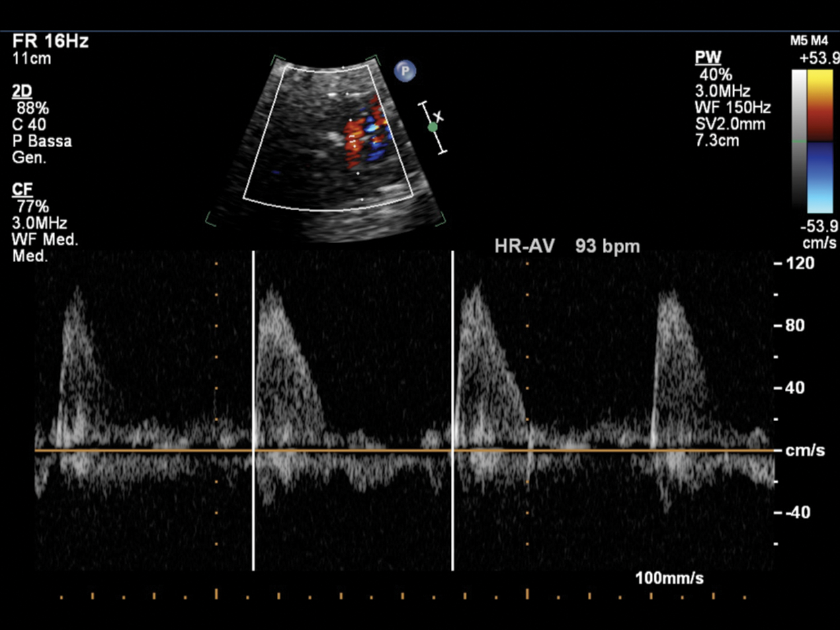The height and width of the screenshot is (630, 840).
Task: Click the grayscale map bar
Action: pyautogui.click(x=798, y=140)
